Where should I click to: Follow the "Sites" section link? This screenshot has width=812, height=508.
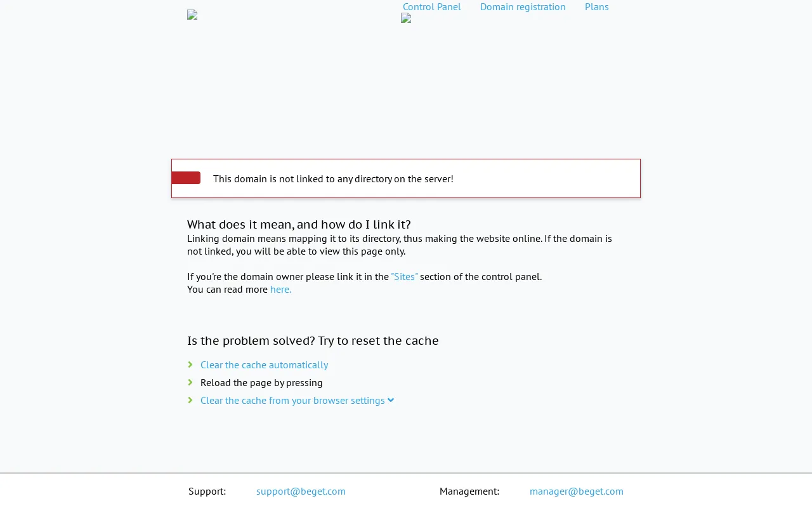click(404, 276)
